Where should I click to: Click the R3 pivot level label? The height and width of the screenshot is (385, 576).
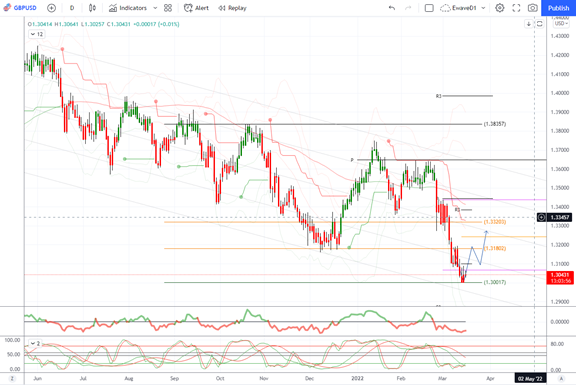[438, 96]
